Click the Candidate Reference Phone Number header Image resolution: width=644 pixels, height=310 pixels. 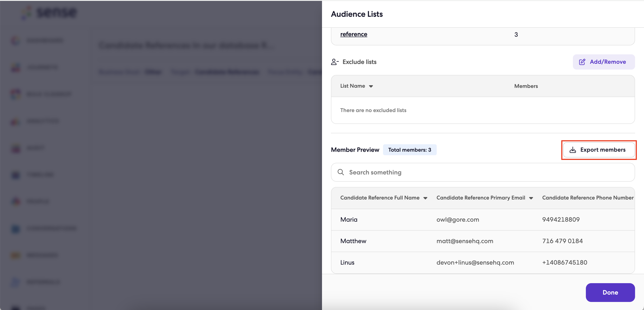point(588,198)
